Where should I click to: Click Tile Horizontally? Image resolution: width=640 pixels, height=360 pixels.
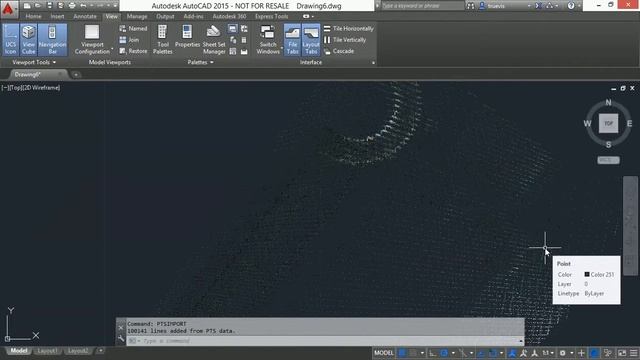click(x=349, y=29)
